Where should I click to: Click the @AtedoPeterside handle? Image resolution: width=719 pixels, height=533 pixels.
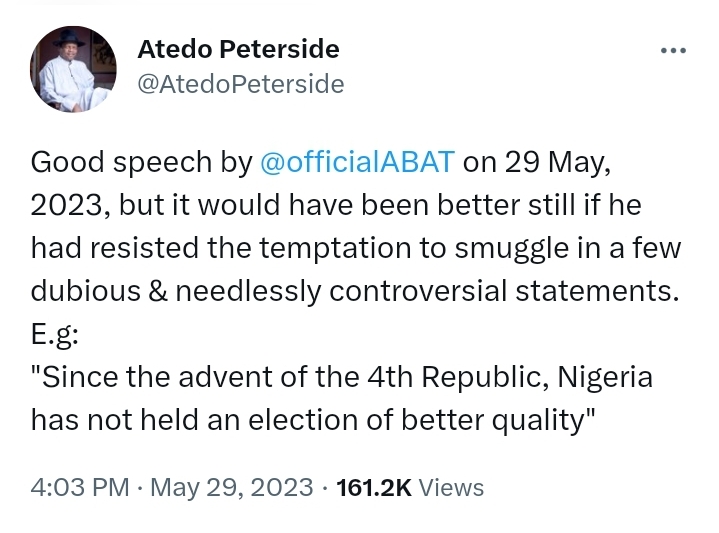tap(239, 85)
